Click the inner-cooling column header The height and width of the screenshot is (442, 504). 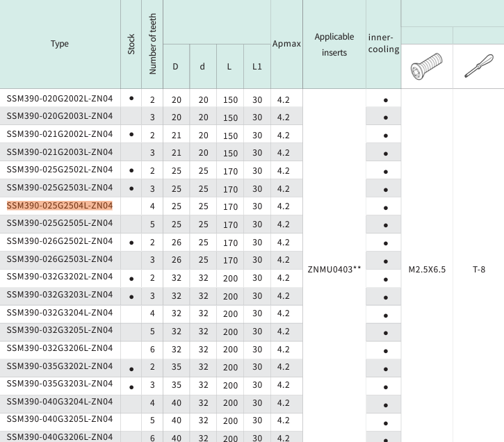click(x=383, y=43)
